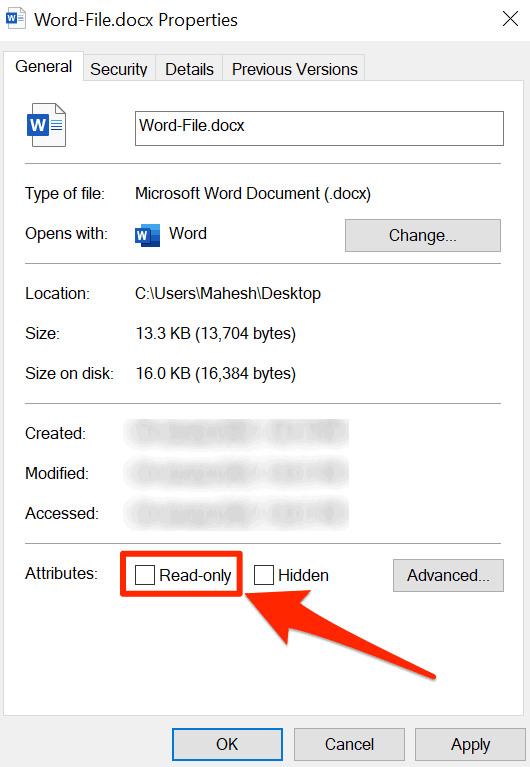The image size is (530, 767).
Task: Select the Previous Versions tab
Action: click(295, 69)
